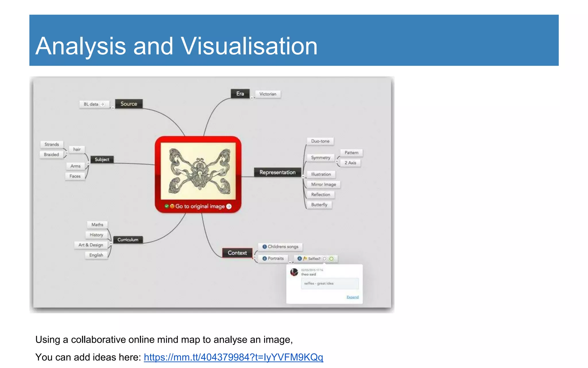Click the yellow flag icon on Selfies node
This screenshot has width=588, height=368.
click(305, 258)
